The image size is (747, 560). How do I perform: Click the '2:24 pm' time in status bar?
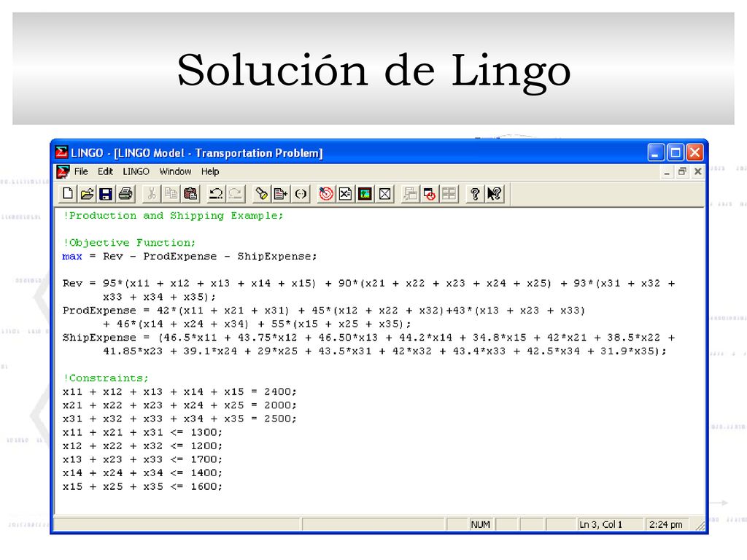pos(665,524)
